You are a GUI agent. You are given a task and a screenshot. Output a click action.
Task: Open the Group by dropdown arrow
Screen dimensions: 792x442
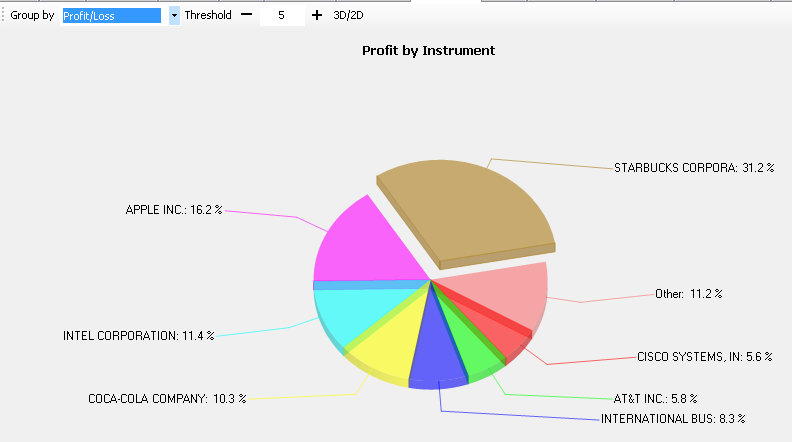pos(174,16)
